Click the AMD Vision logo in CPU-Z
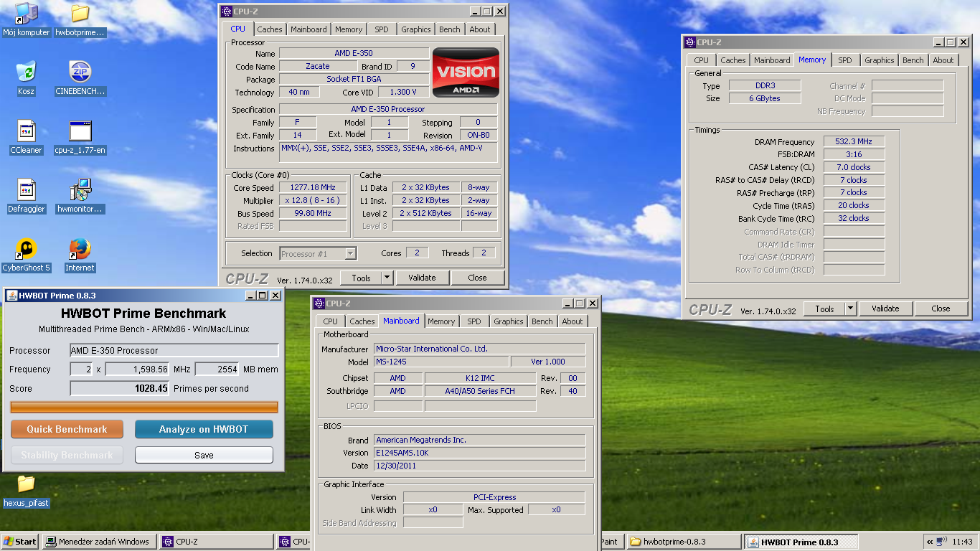 [x=466, y=72]
